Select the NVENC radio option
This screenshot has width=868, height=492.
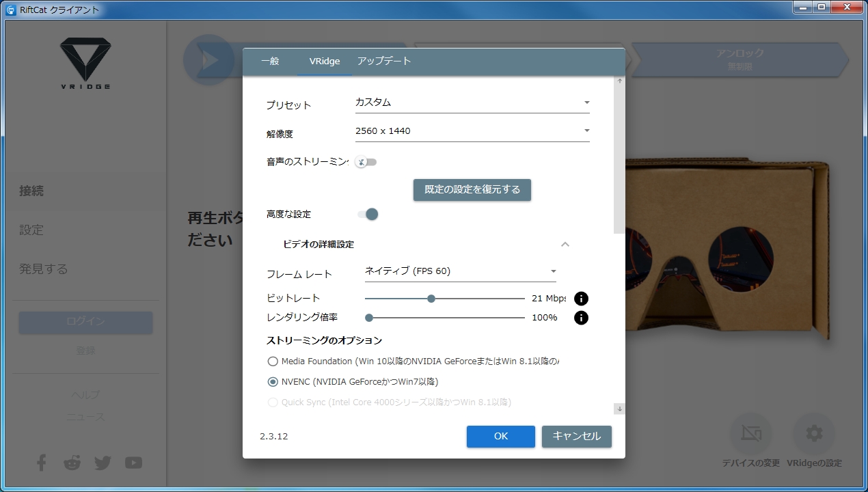273,381
